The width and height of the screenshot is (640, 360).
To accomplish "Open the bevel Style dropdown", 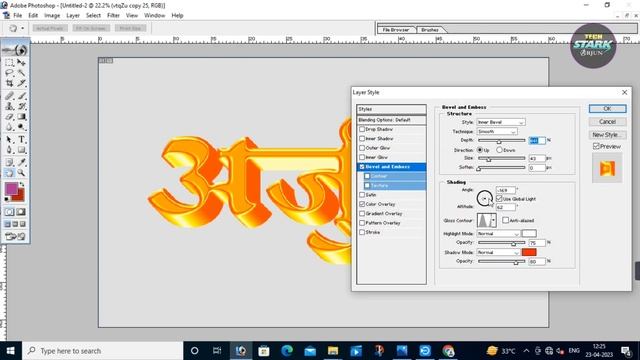I will coord(501,122).
